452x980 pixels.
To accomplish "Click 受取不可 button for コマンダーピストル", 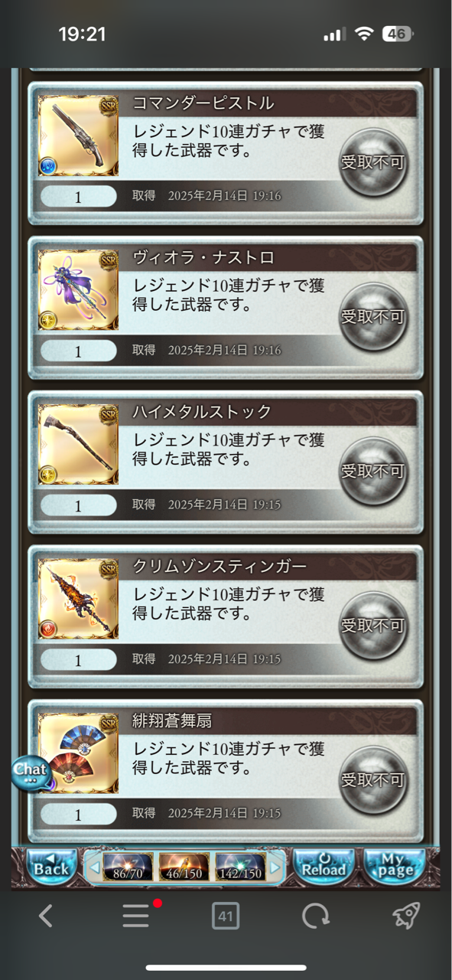I will click(x=372, y=162).
